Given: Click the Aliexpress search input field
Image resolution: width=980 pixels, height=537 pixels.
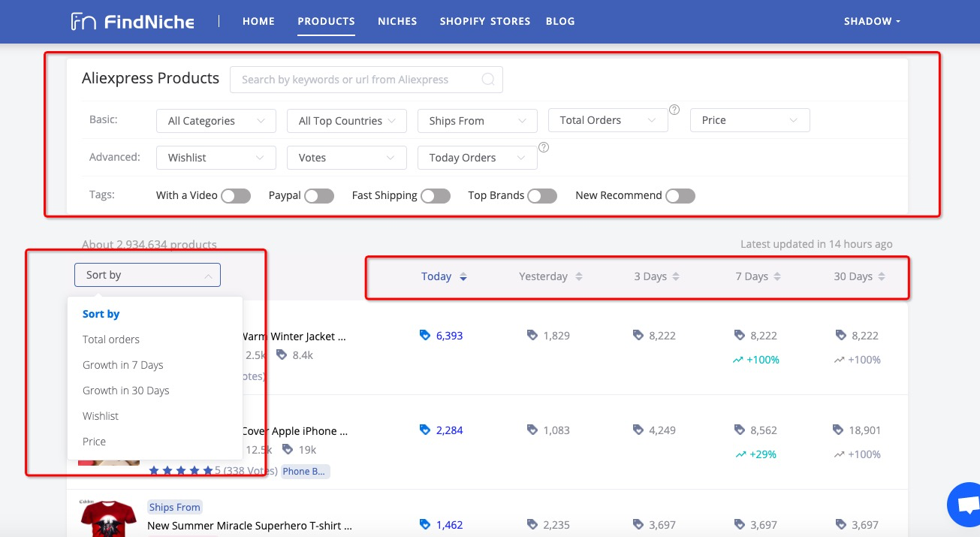Looking at the screenshot, I should click(366, 80).
